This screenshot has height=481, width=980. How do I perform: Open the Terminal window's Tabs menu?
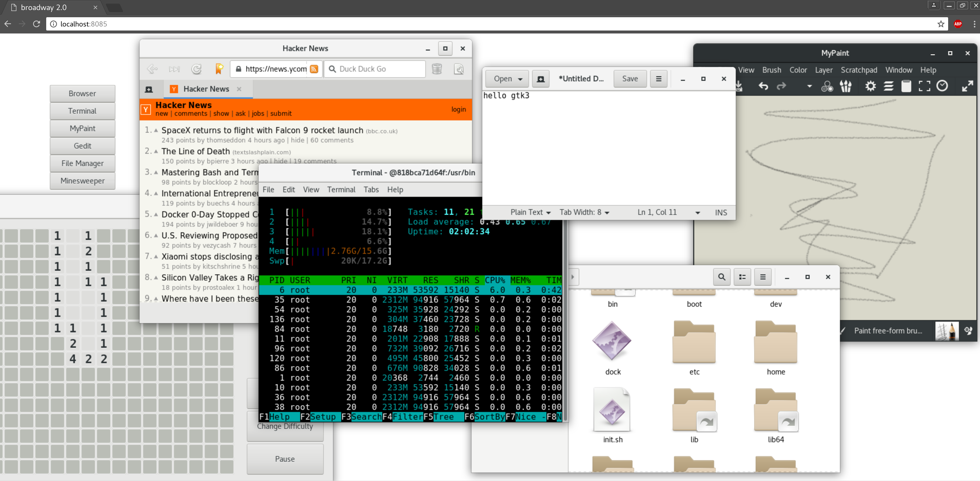(370, 189)
